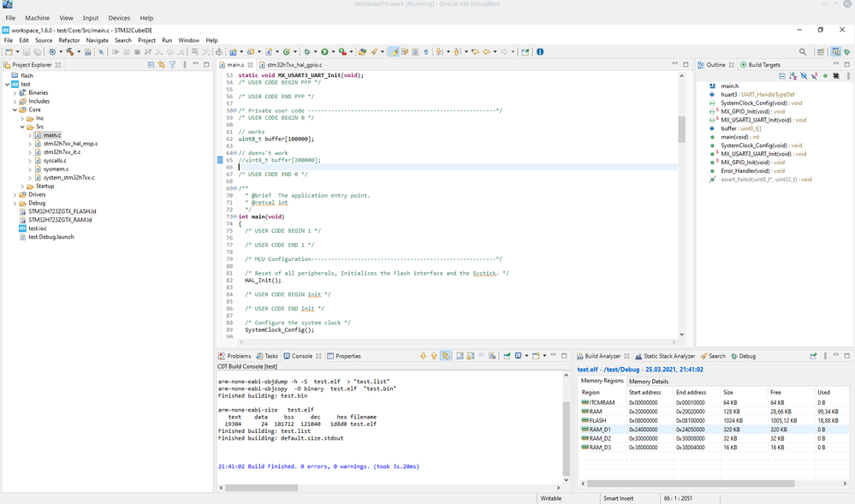Open the Navigate menu
The width and height of the screenshot is (855, 504).
[x=97, y=40]
